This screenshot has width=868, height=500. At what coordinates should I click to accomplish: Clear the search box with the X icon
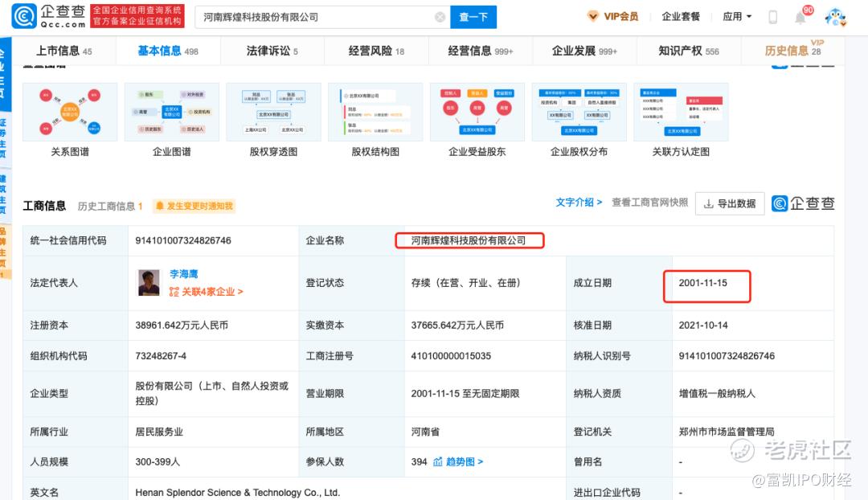440,17
